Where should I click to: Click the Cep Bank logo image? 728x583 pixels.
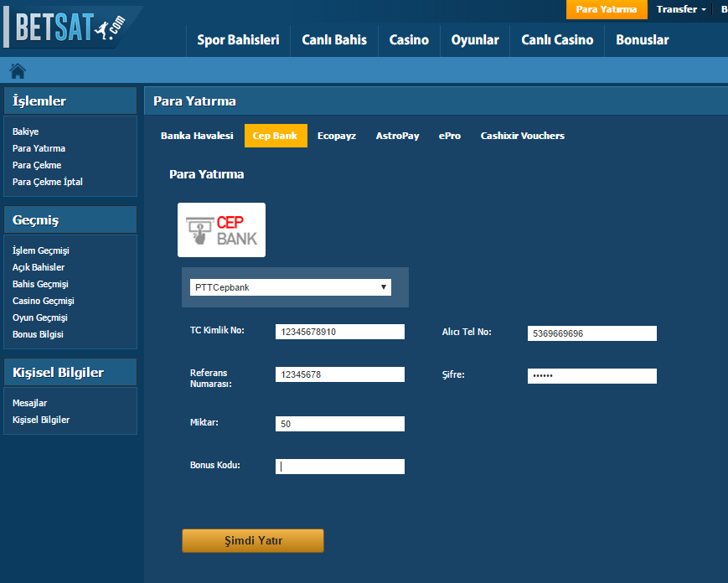pyautogui.click(x=221, y=230)
